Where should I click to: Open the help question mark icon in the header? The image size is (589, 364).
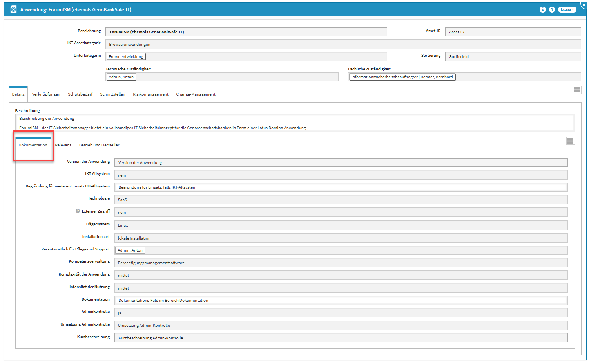(x=552, y=9)
